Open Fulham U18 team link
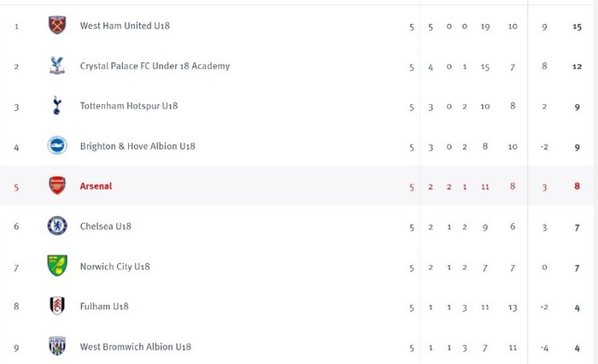Image resolution: width=598 pixels, height=364 pixels. tap(104, 307)
